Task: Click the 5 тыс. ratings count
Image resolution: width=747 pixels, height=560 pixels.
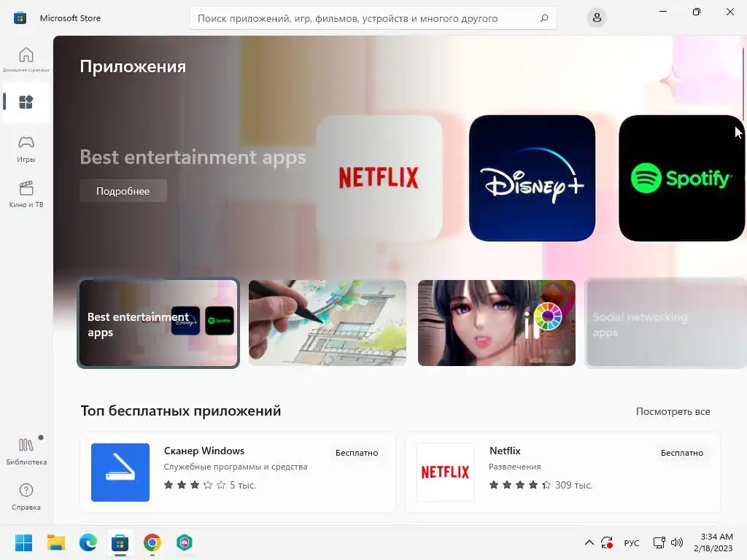Action: (x=243, y=485)
